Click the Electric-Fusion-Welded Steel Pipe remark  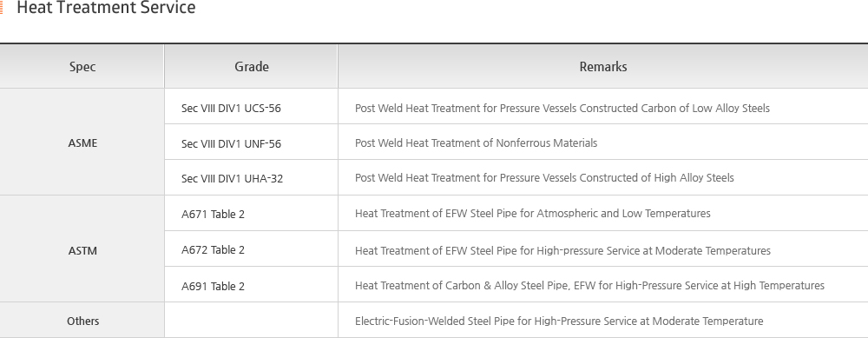[559, 321]
